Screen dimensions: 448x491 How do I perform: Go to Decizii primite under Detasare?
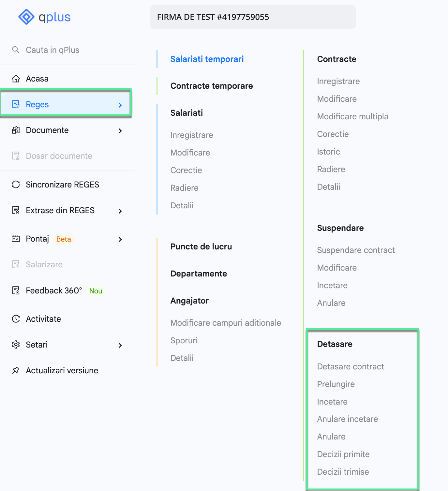[x=343, y=454]
